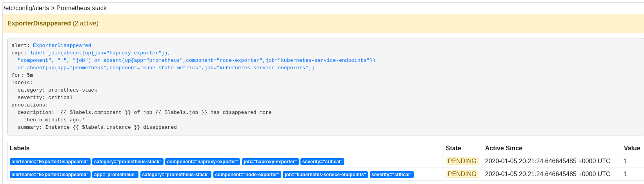This screenshot has width=644, height=184.
Task: Select first row alertname="ExporterDisappeared" label badge
Action: click(50, 162)
